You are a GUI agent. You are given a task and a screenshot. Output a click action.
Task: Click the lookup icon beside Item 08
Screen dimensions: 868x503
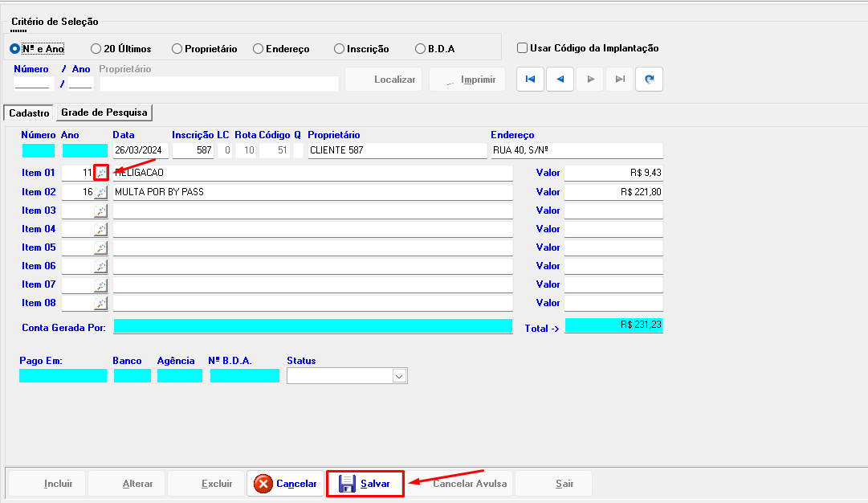pyautogui.click(x=100, y=303)
